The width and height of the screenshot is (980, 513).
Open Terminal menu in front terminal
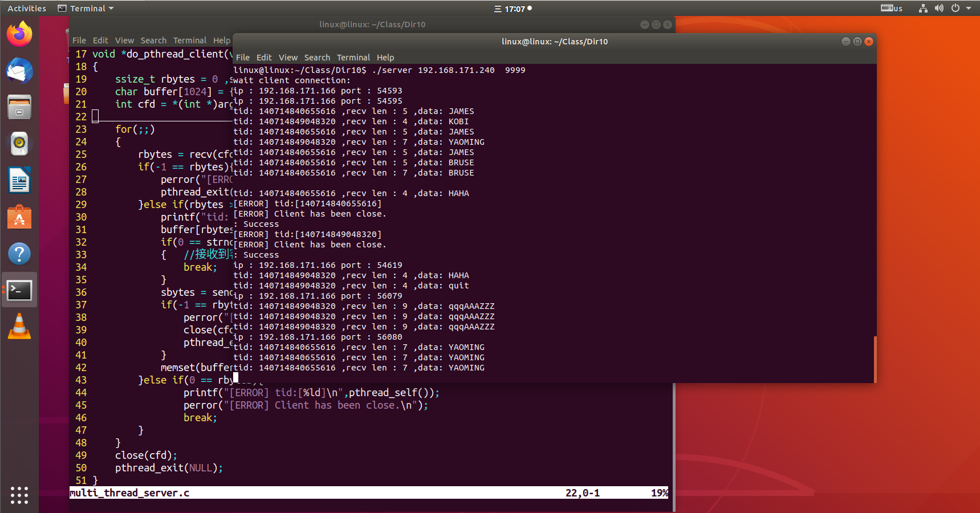click(353, 58)
